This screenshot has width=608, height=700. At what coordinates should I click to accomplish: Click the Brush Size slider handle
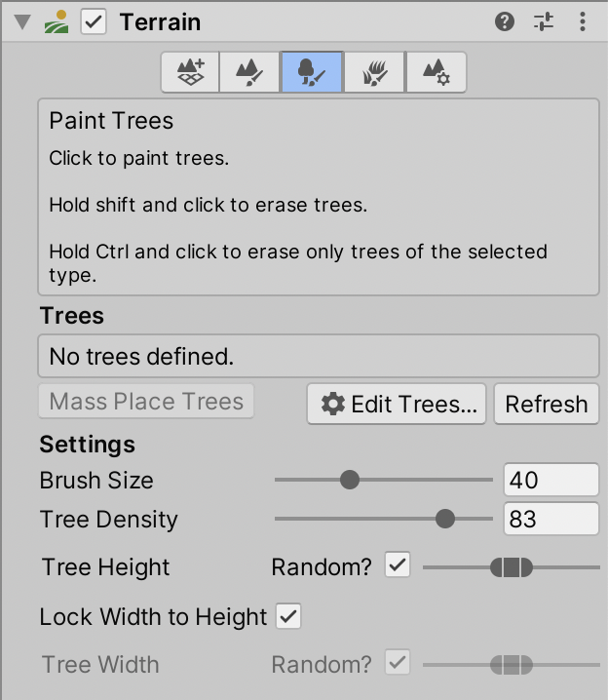click(350, 480)
